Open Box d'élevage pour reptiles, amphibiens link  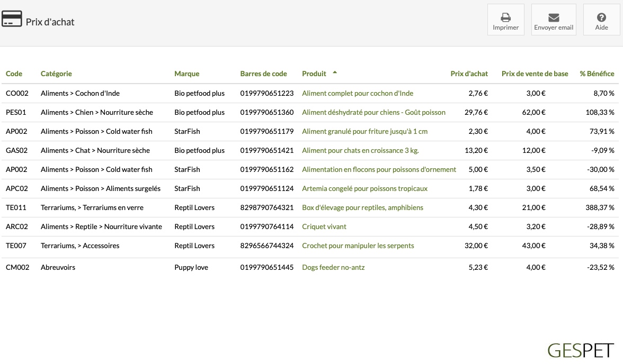tap(362, 207)
